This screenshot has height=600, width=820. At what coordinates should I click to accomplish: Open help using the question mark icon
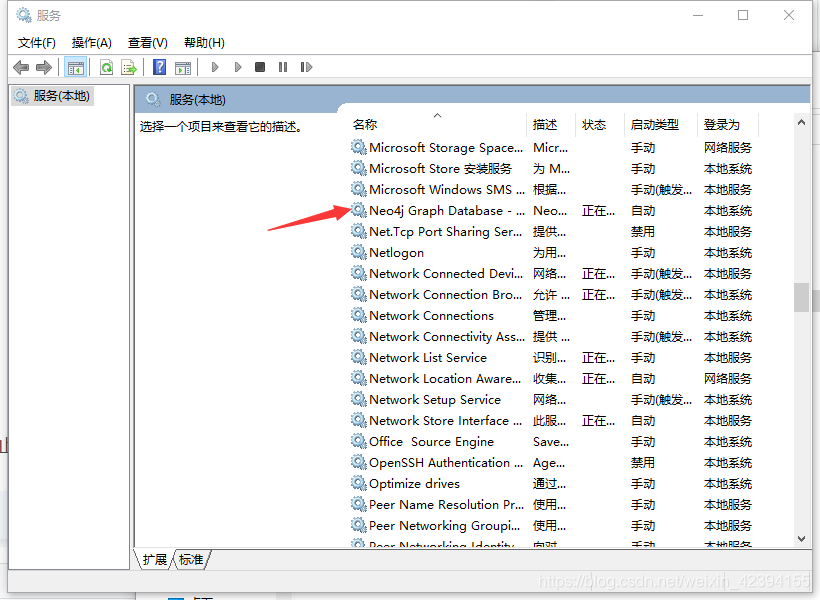[160, 67]
